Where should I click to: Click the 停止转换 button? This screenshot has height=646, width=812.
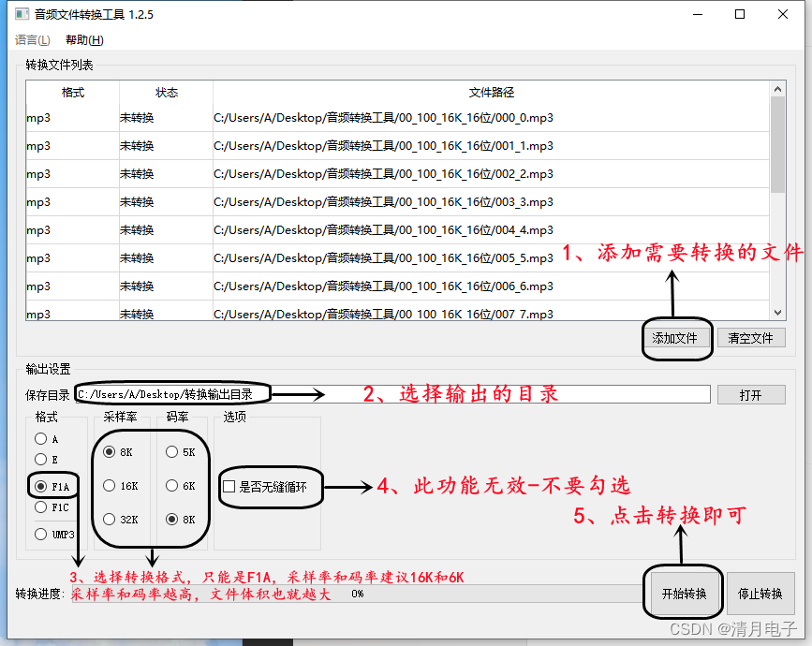pyautogui.click(x=760, y=594)
